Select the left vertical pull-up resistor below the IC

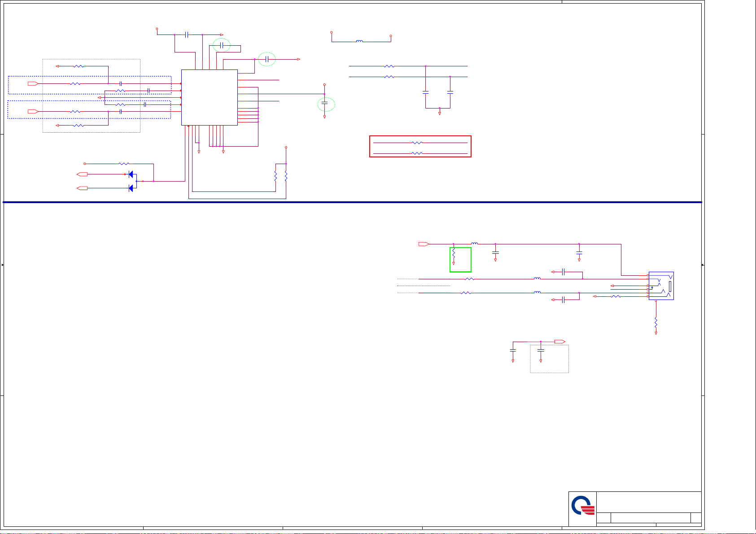(x=275, y=176)
